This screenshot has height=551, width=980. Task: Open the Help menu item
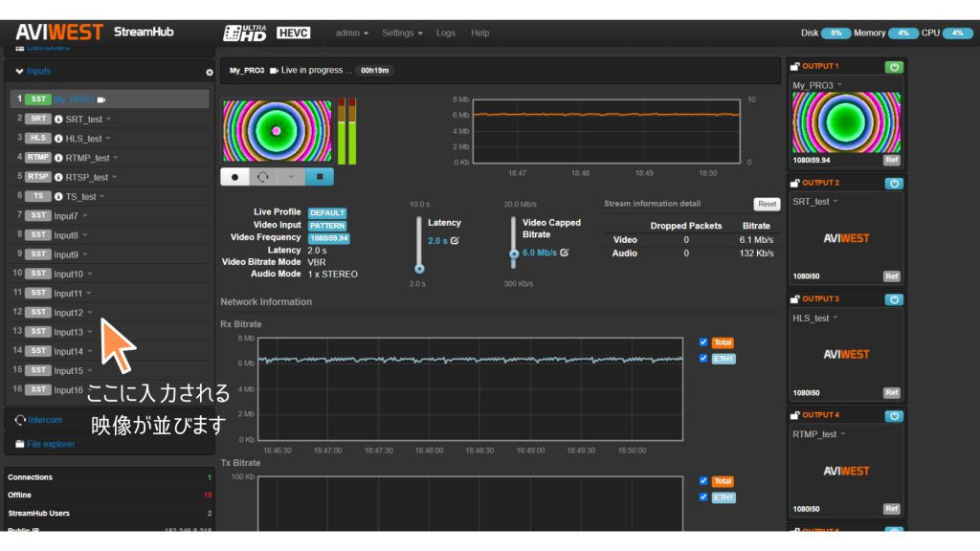pyautogui.click(x=480, y=33)
